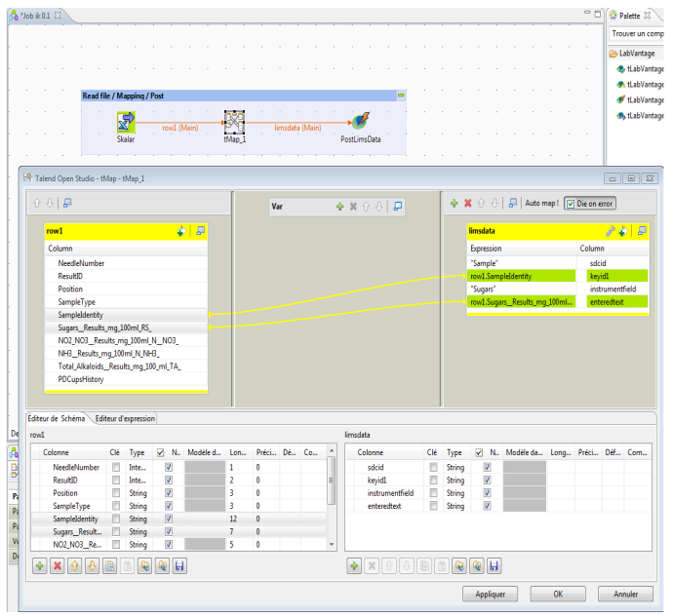Move row1 schema column up
The height and width of the screenshot is (616, 673).
[x=75, y=566]
